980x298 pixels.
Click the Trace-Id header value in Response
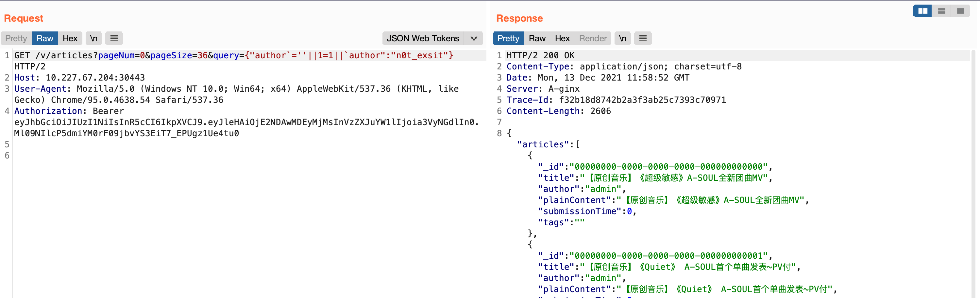point(642,100)
